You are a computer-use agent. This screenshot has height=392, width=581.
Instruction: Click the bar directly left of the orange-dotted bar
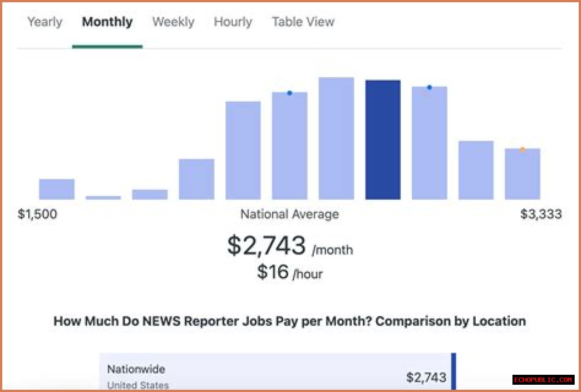pos(476,170)
